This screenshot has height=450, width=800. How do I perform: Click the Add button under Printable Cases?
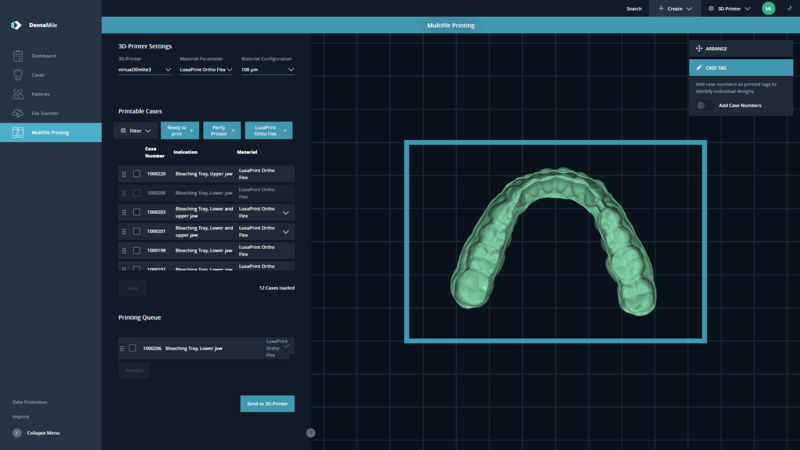133,288
